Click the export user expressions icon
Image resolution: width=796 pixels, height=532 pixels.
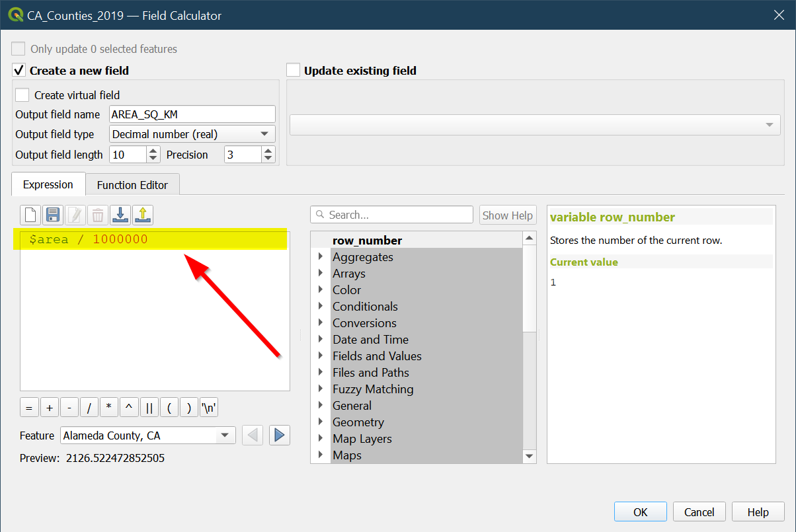pyautogui.click(x=143, y=215)
